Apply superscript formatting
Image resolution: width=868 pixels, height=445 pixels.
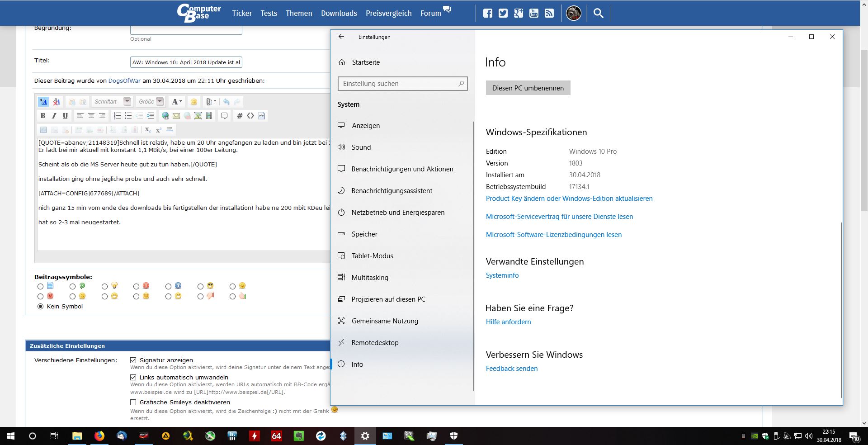(x=159, y=130)
